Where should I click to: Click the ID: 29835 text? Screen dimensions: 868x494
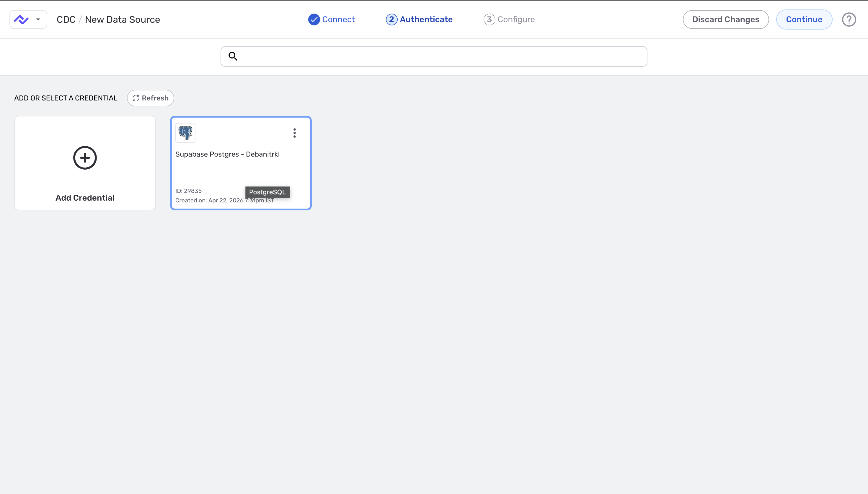pos(188,191)
